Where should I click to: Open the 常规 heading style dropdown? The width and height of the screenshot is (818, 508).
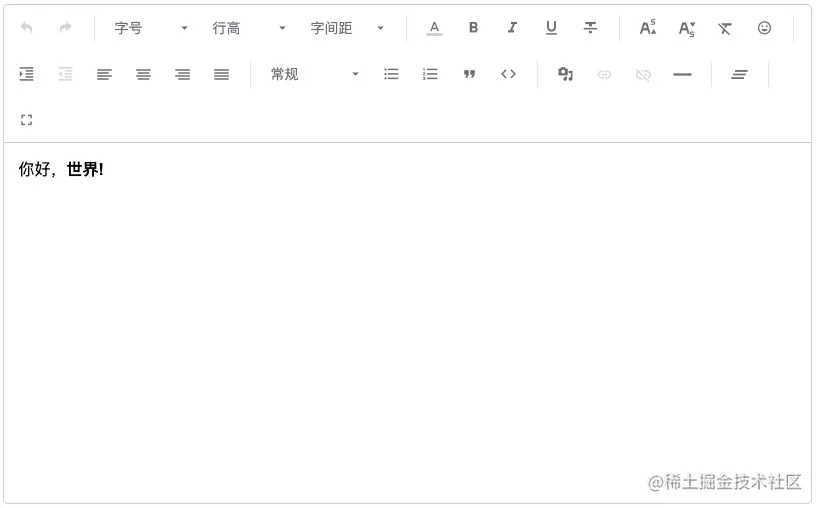(315, 74)
